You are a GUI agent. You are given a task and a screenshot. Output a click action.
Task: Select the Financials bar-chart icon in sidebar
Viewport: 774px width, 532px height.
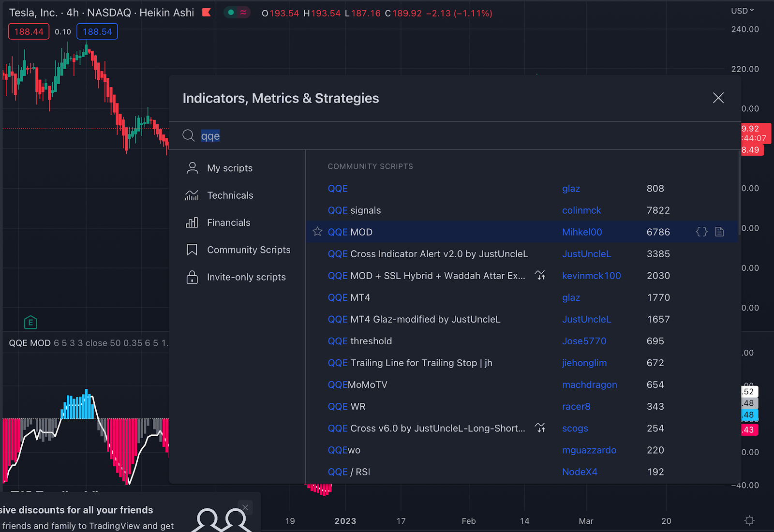[x=192, y=222]
